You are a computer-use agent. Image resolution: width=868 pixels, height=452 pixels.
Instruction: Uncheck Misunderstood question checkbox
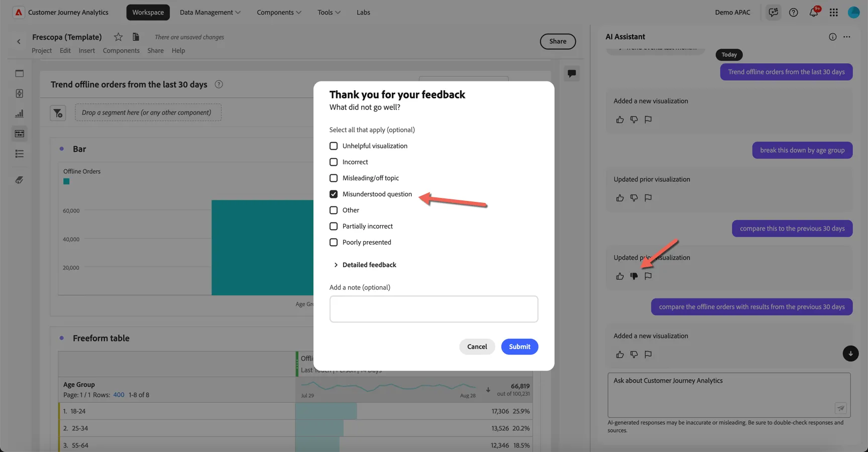(334, 194)
